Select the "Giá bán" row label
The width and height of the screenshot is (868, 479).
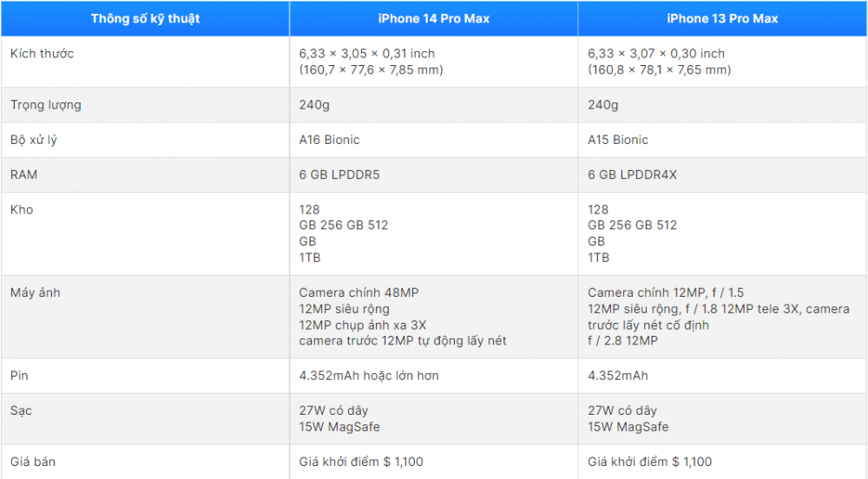pyautogui.click(x=33, y=462)
